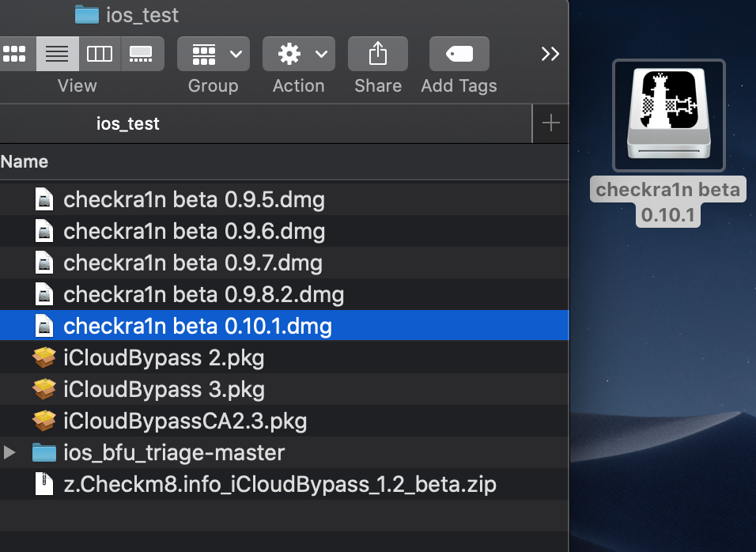
Task: Click checkra1n mounted volume desktop icon
Action: click(669, 115)
